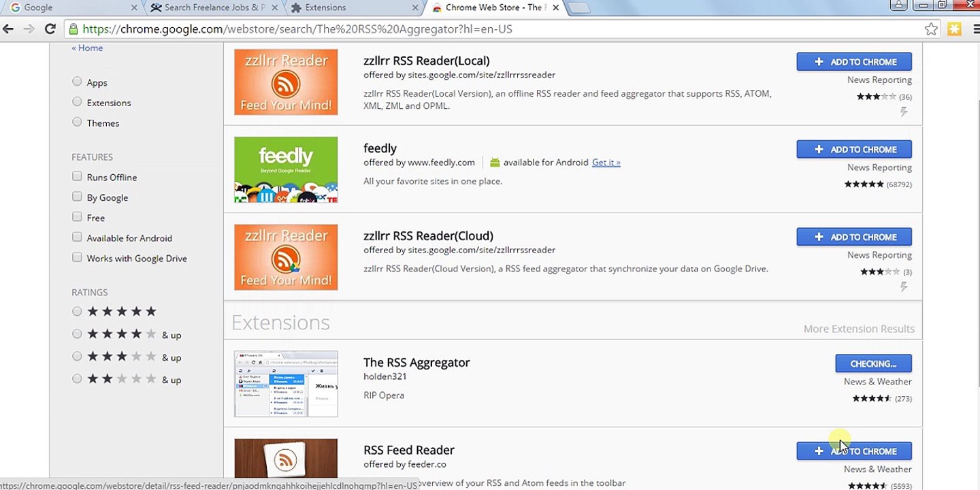Select the four stars & up rating
The width and height of the screenshot is (980, 490).
[77, 334]
